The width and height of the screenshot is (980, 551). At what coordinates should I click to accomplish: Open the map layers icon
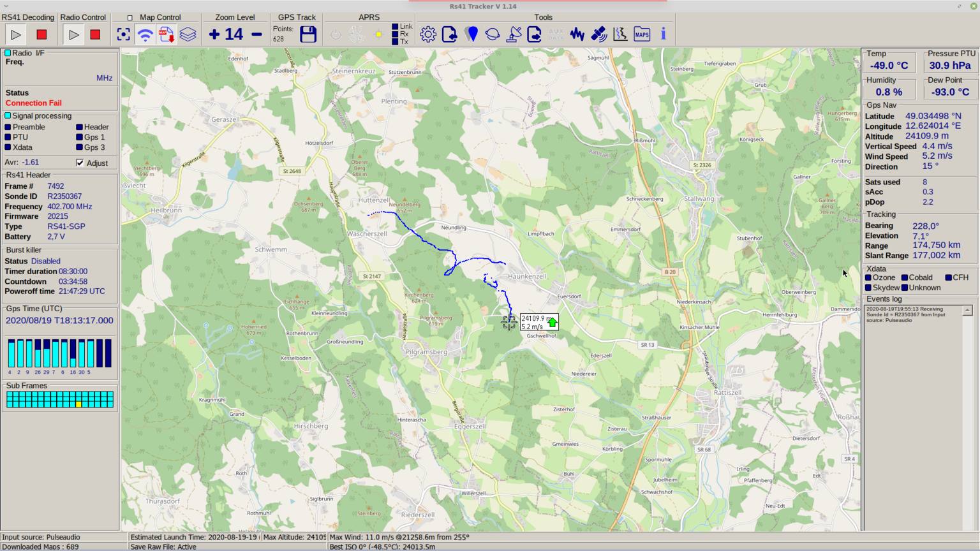click(x=188, y=34)
